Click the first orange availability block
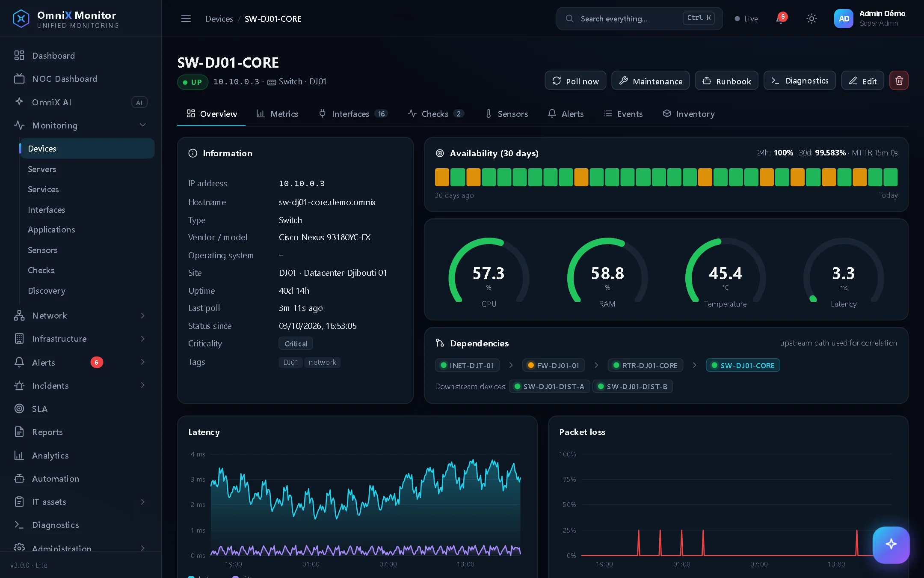 pyautogui.click(x=442, y=177)
